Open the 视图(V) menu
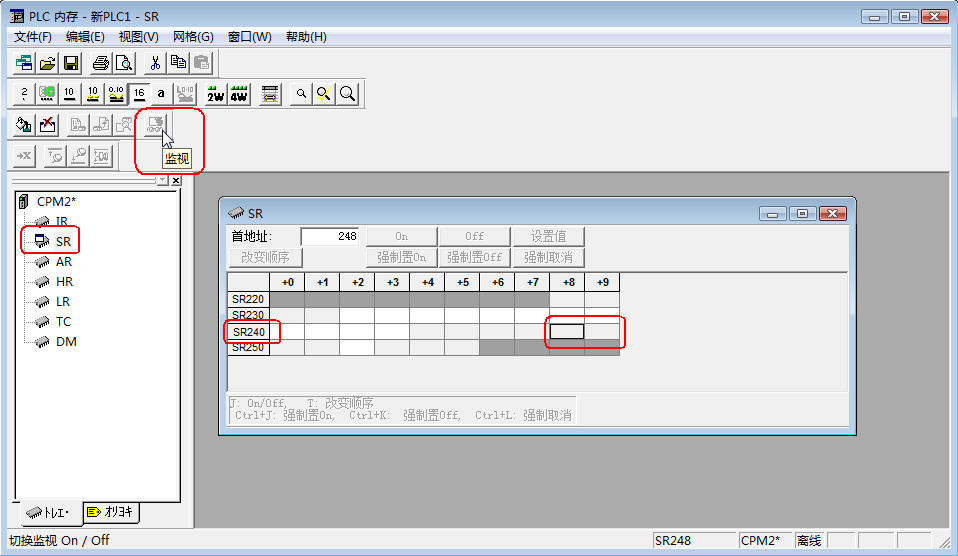The image size is (958, 556). [138, 37]
